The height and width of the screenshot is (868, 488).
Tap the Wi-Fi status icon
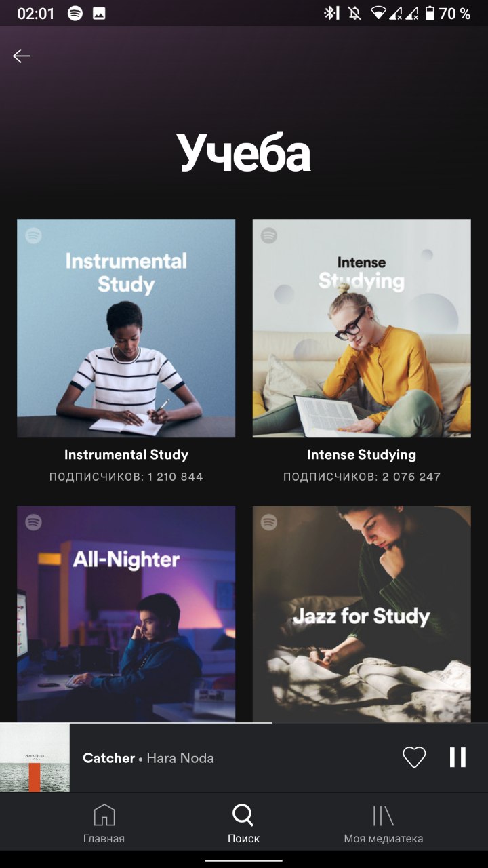pyautogui.click(x=378, y=14)
